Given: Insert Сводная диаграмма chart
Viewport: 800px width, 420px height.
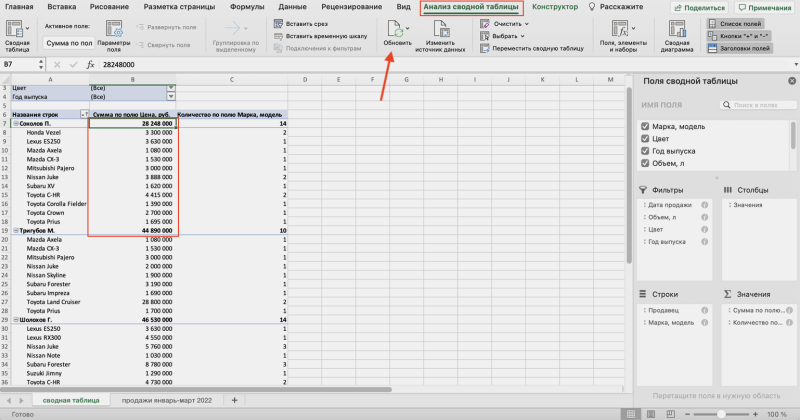Looking at the screenshot, I should coord(677,36).
